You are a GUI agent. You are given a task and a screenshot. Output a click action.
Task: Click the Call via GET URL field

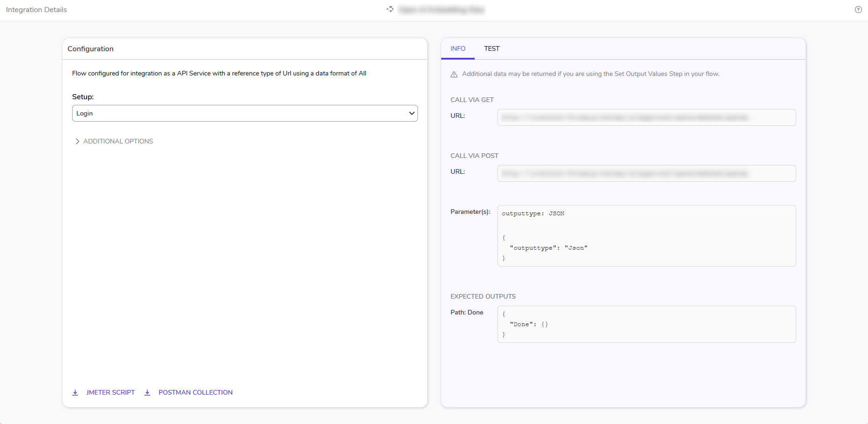pyautogui.click(x=646, y=117)
